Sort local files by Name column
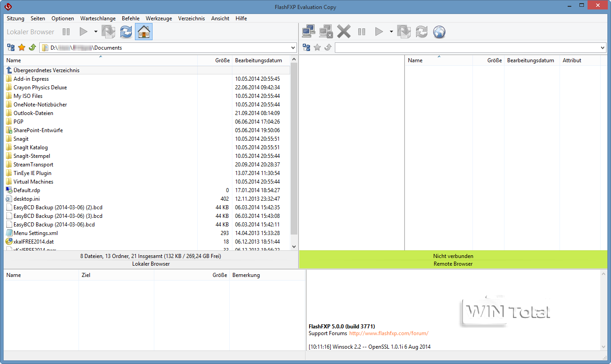 101,60
